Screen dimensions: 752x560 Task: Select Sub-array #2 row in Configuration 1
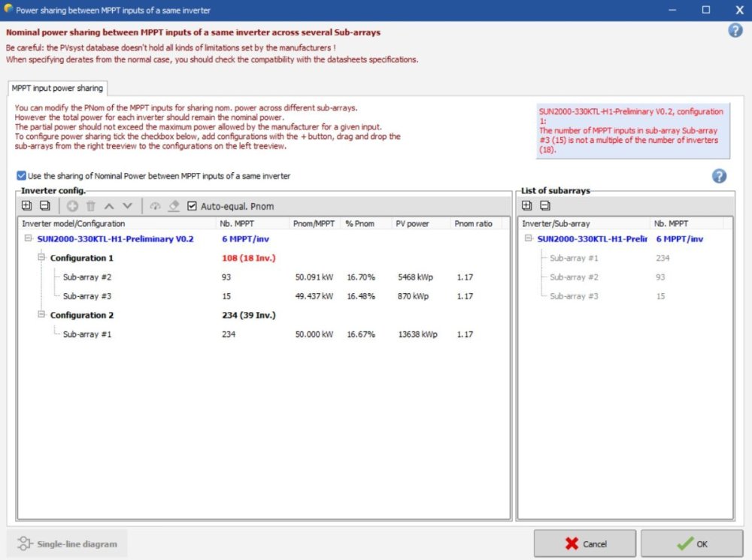tap(87, 277)
